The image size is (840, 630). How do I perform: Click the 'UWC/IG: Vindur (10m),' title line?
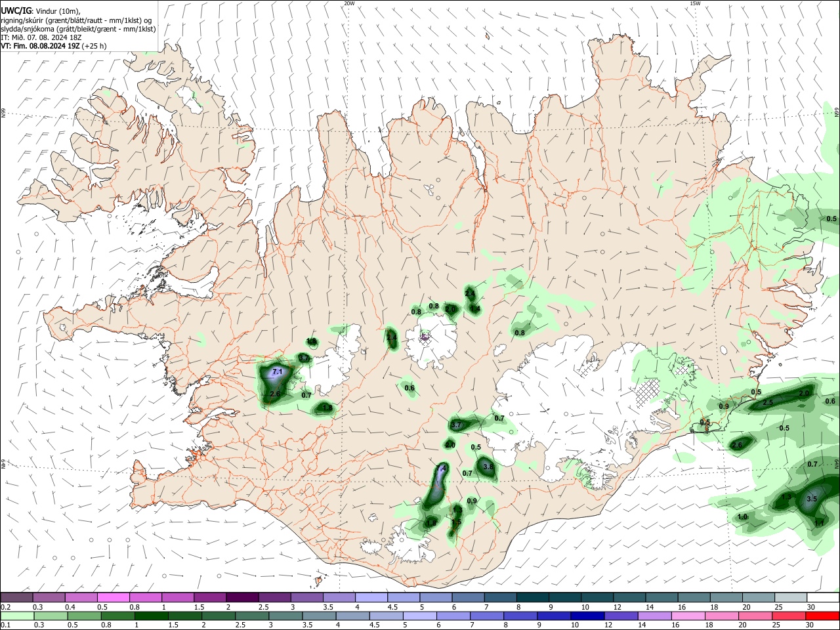click(x=41, y=11)
